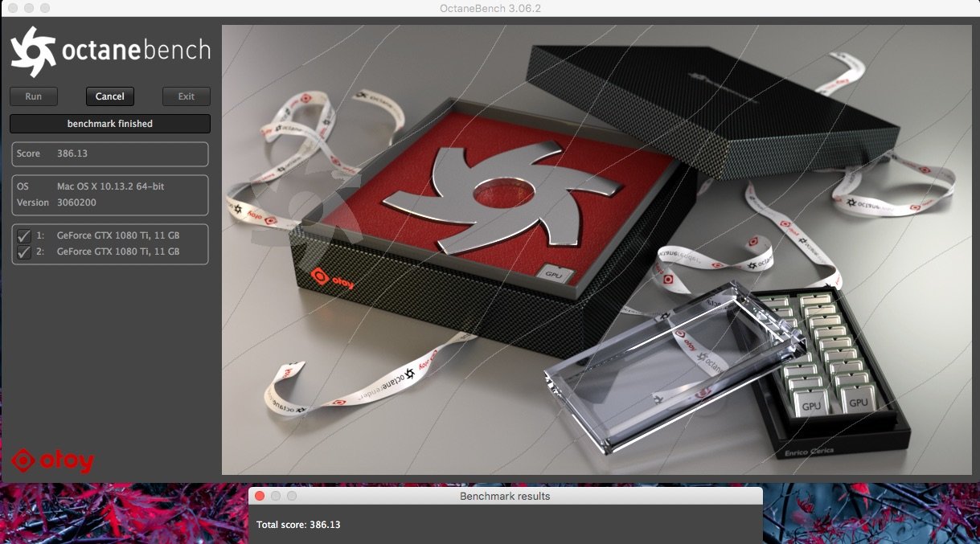
Task: Click the second GPU's label text
Action: click(118, 252)
